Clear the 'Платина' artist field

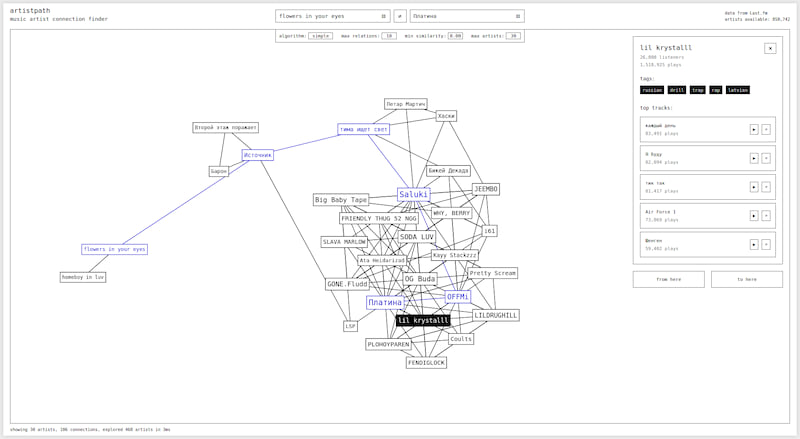[x=517, y=16]
